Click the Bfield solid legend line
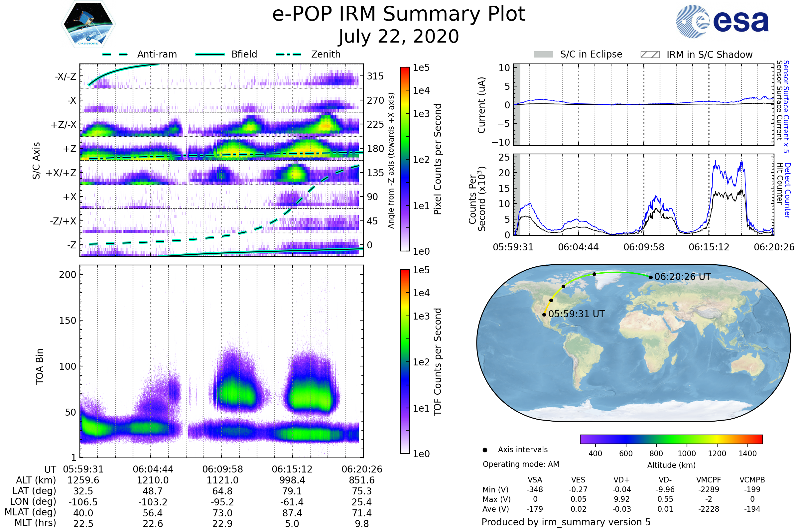798x532 pixels. click(x=210, y=54)
